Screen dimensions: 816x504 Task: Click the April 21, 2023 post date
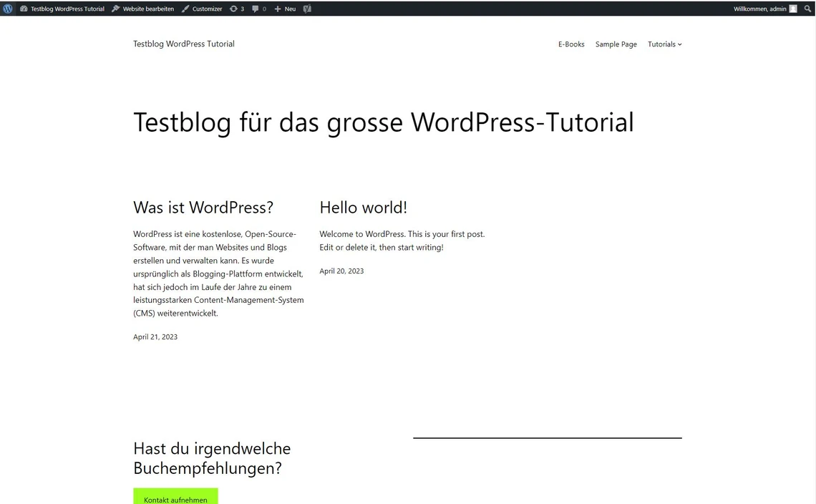(x=155, y=336)
